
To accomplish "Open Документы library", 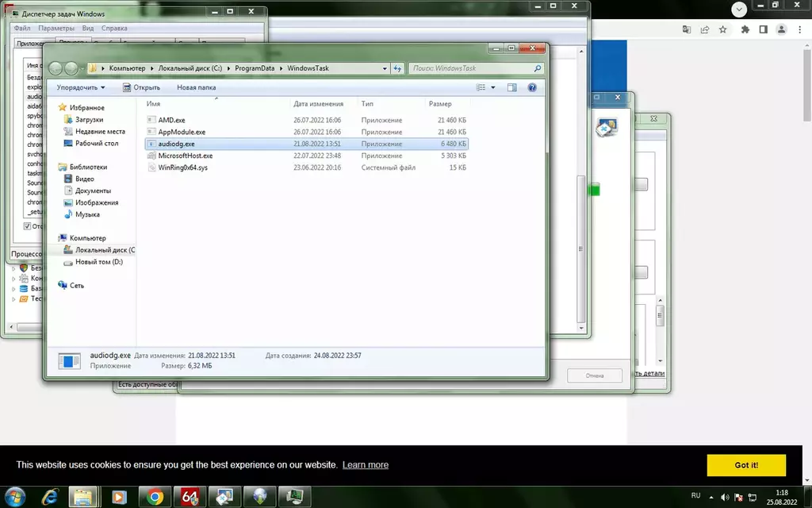I will (x=93, y=190).
